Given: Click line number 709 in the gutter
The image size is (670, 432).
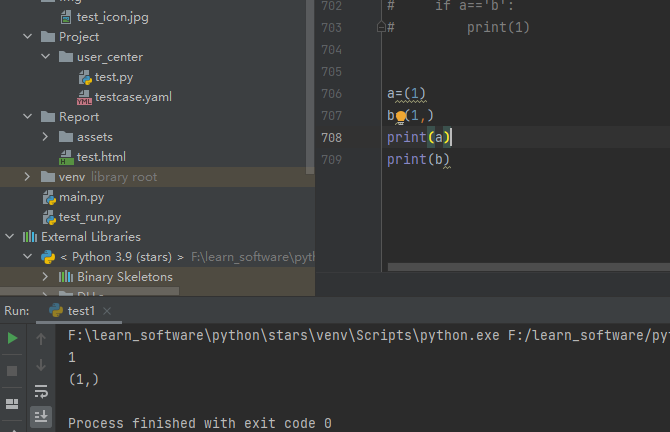Looking at the screenshot, I should [332, 160].
